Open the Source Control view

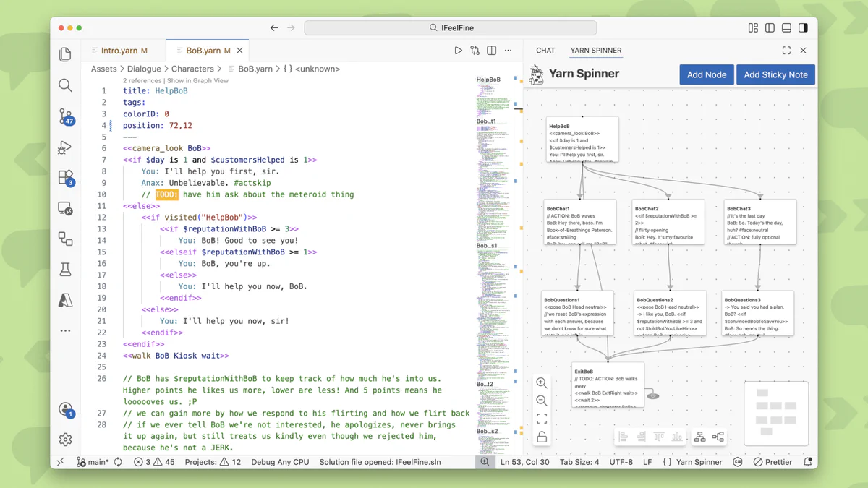(66, 116)
